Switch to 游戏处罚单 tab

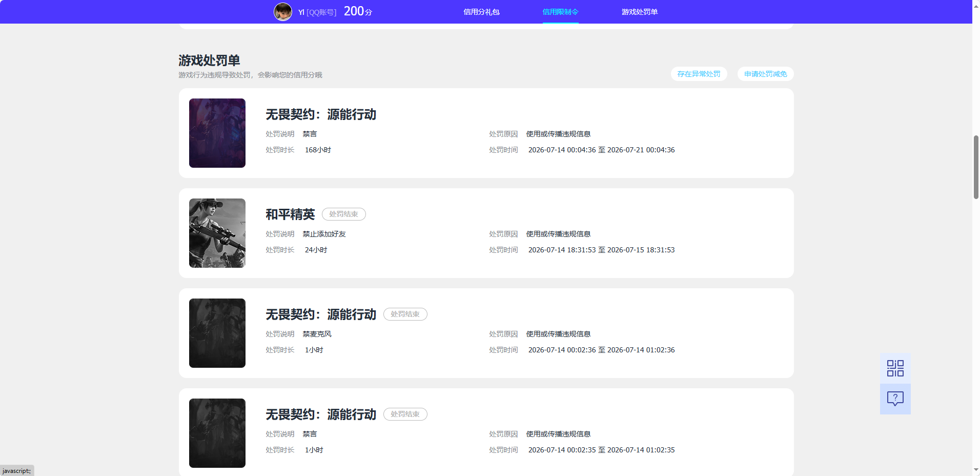coord(640,12)
